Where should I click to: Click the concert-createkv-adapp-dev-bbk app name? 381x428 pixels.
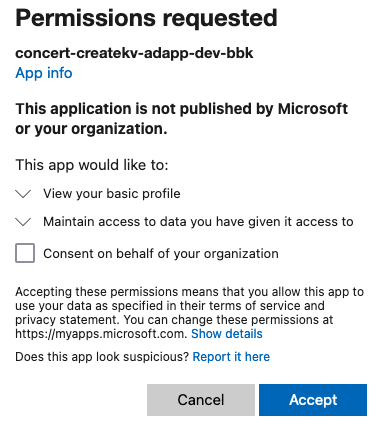coord(134,53)
